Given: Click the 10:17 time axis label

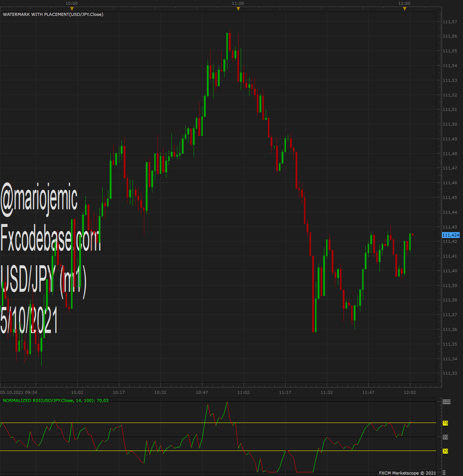Looking at the screenshot, I should pos(119,392).
